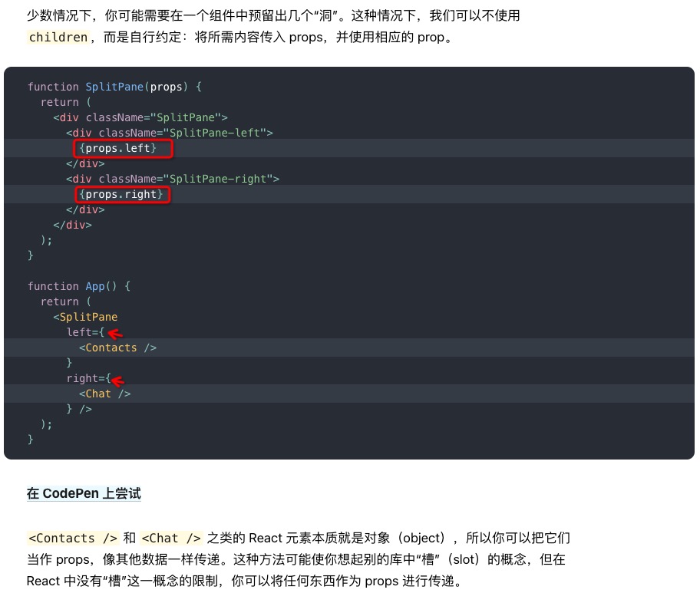Viewport: 700px width, 593px height.
Task: Click the final line starting "React 中没有"
Action: coord(244,581)
